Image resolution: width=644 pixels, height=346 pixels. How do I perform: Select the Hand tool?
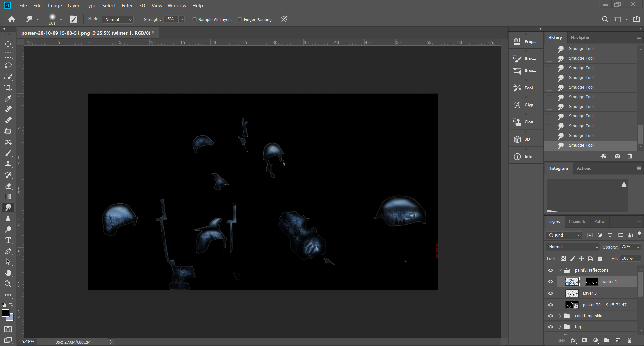[8, 273]
